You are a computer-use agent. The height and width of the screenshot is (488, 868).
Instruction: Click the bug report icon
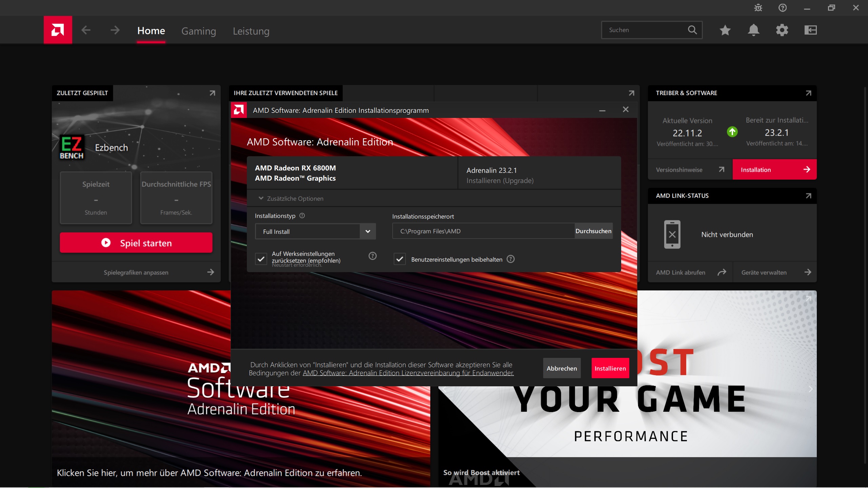click(x=758, y=8)
